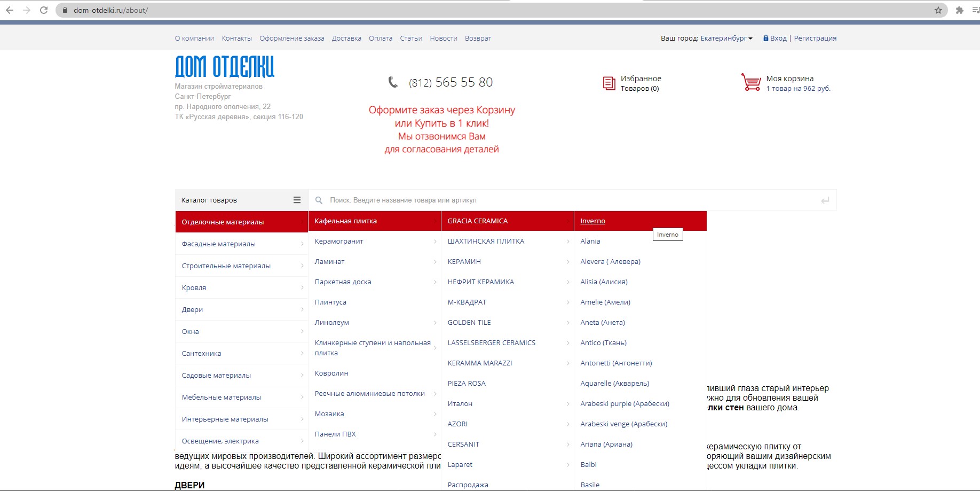Image resolution: width=980 pixels, height=491 pixels.
Task: Open the browser extensions puzzle icon
Action: (x=959, y=10)
